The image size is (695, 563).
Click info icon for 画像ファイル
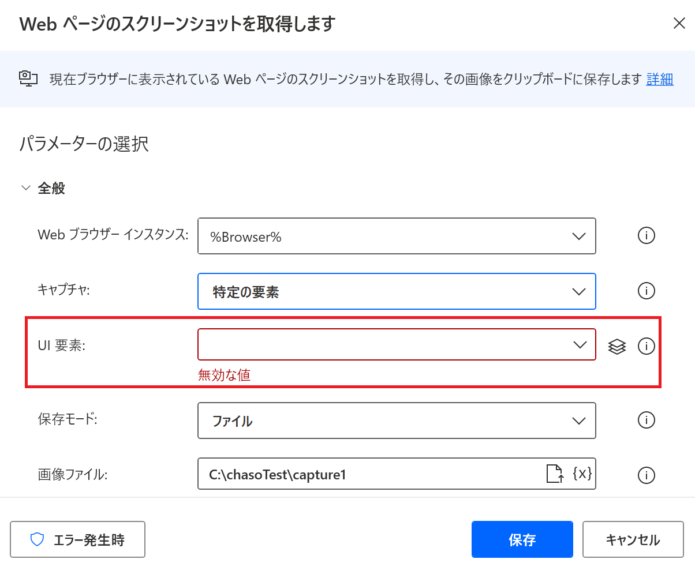[646, 475]
